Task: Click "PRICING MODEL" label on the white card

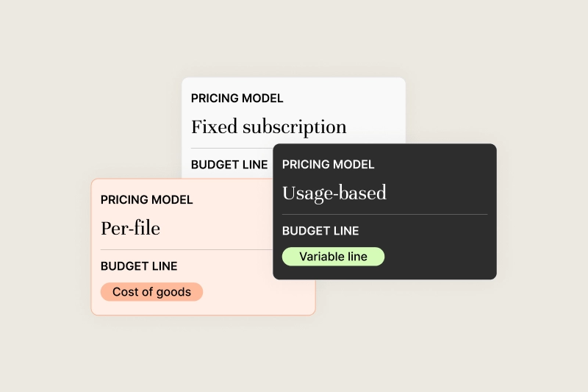Action: pyautogui.click(x=237, y=99)
